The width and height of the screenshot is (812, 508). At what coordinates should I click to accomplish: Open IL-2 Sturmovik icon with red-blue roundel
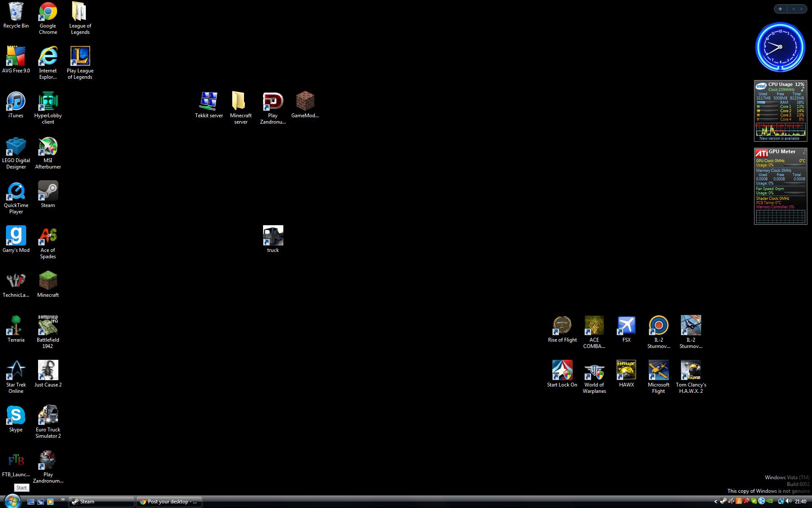click(x=658, y=332)
